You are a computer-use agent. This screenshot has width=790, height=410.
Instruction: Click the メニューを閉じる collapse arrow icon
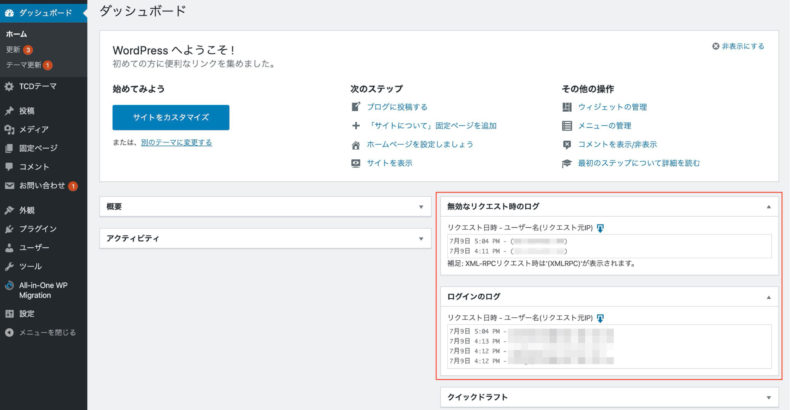tap(9, 332)
